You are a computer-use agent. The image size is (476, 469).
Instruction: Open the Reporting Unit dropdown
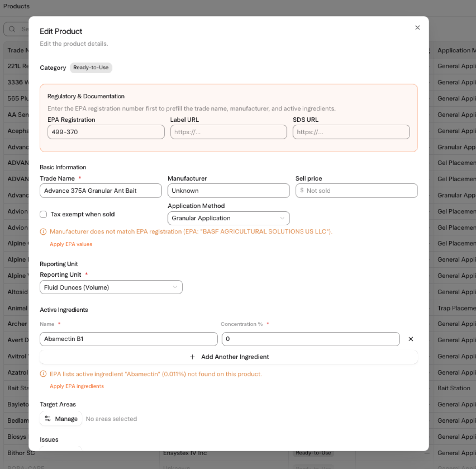(111, 287)
